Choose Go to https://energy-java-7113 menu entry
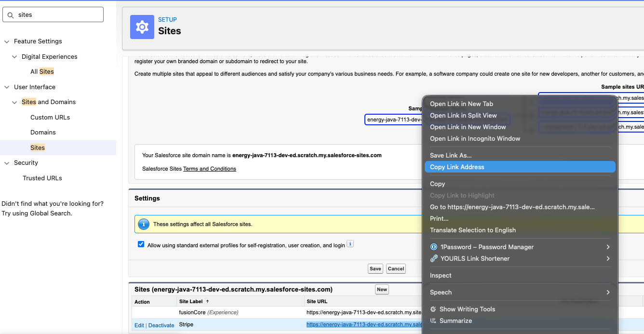Viewport: 644px width, 334px height. (520, 207)
